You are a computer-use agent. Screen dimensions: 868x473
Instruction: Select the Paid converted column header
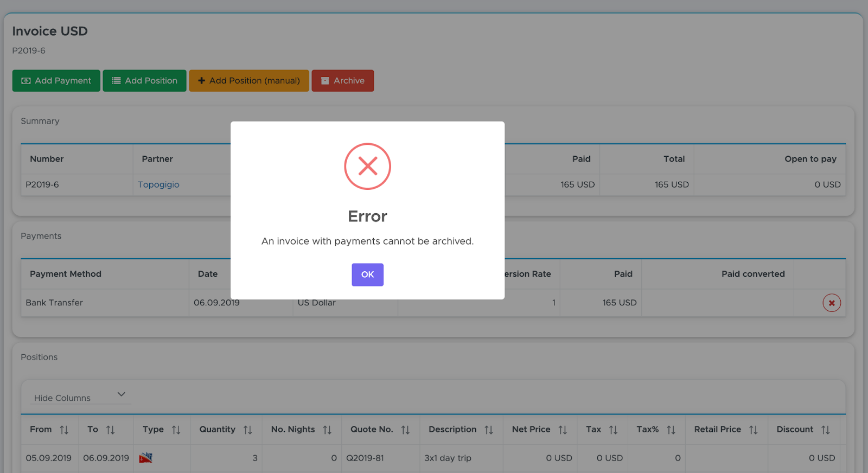pos(753,274)
